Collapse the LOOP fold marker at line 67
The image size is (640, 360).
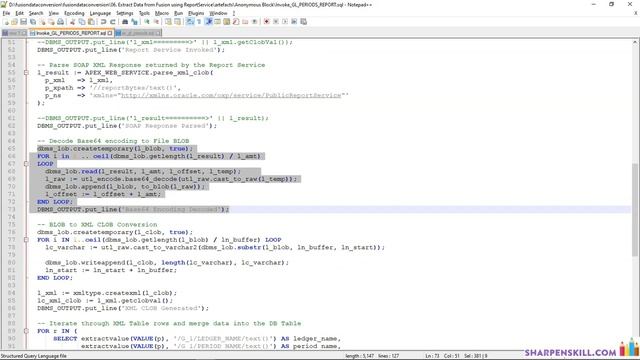26,164
